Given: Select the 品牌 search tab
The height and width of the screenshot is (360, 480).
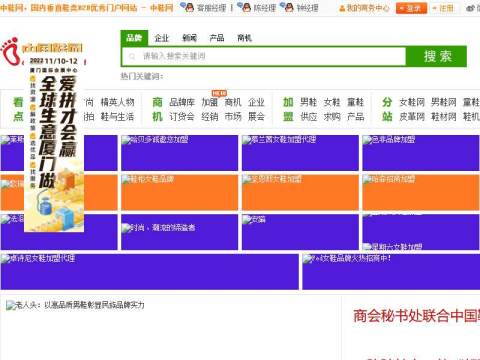Looking at the screenshot, I should pyautogui.click(x=134, y=38).
